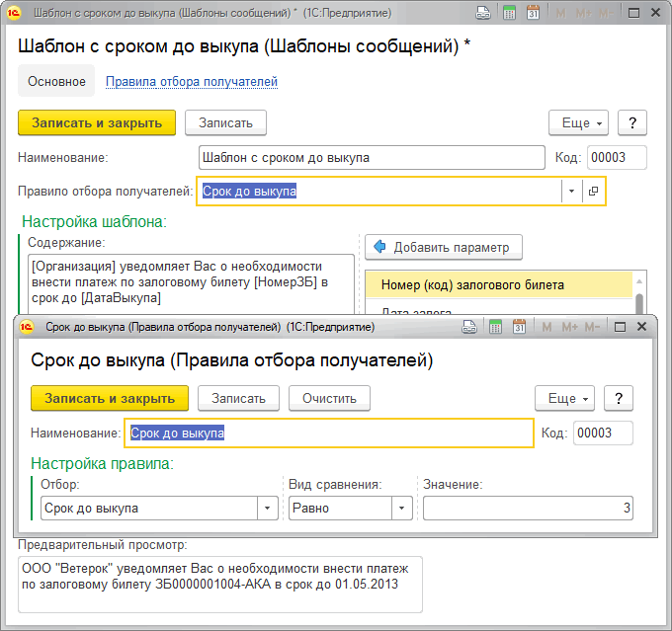Open the Вид сравнения dropdown list
This screenshot has width=672, height=631.
402,508
